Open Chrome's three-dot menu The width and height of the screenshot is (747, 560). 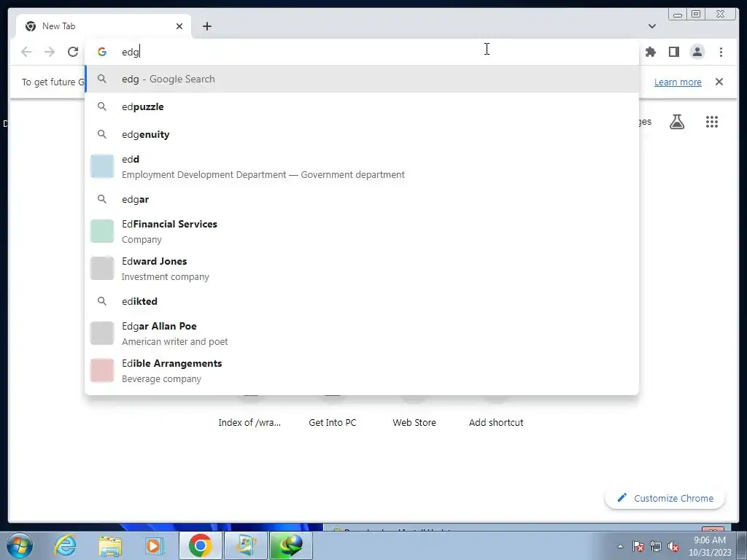[721, 52]
